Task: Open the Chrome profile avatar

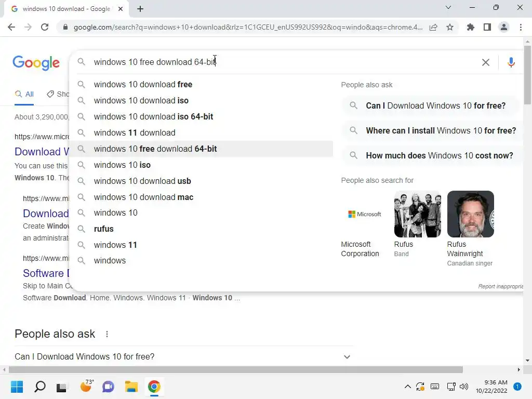Action: [x=504, y=27]
